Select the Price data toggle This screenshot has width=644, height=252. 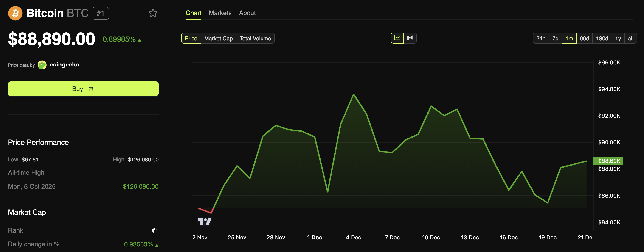[x=191, y=38]
